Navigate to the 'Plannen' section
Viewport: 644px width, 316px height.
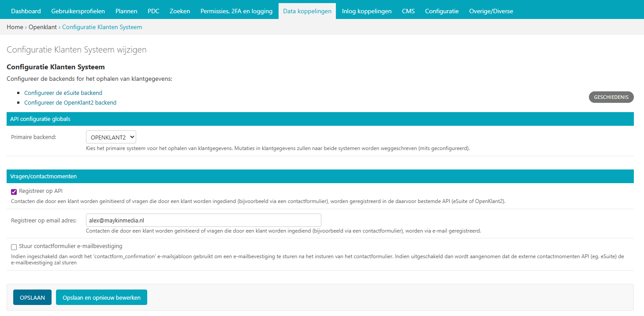coord(126,11)
